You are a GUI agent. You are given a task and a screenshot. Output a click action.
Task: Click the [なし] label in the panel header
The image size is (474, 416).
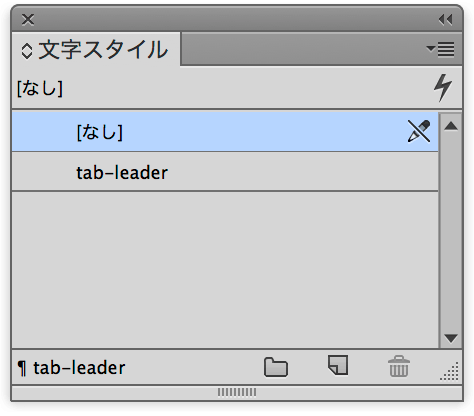40,88
